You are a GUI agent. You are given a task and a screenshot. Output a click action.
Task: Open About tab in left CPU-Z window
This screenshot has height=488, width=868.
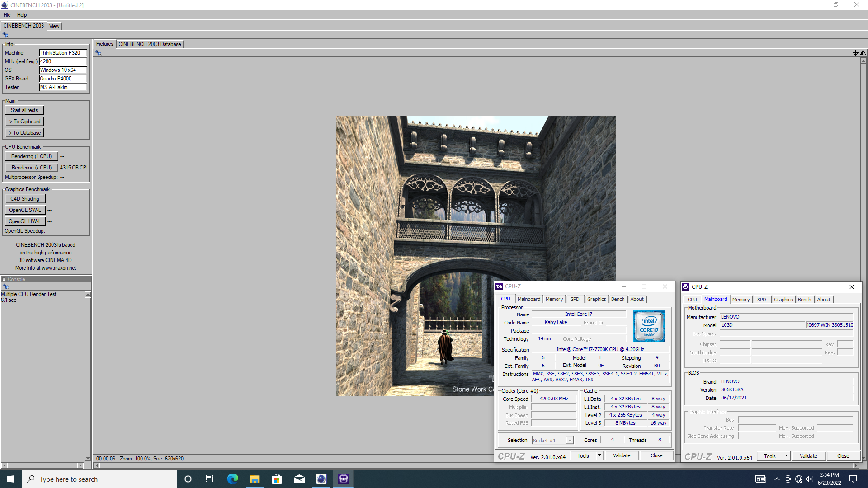(x=637, y=299)
